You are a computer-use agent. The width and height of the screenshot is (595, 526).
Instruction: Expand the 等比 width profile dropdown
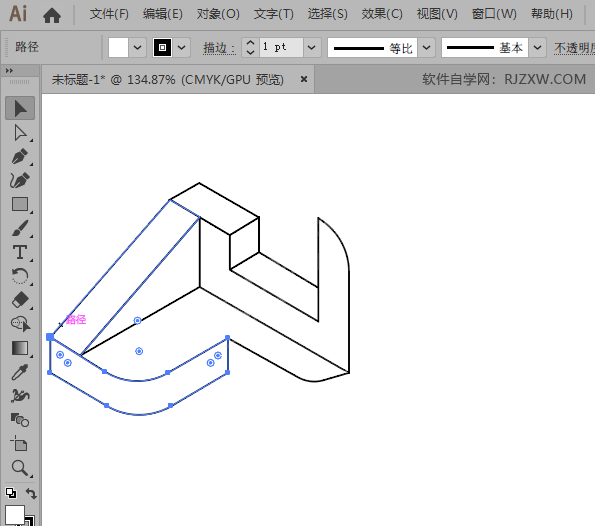[426, 48]
